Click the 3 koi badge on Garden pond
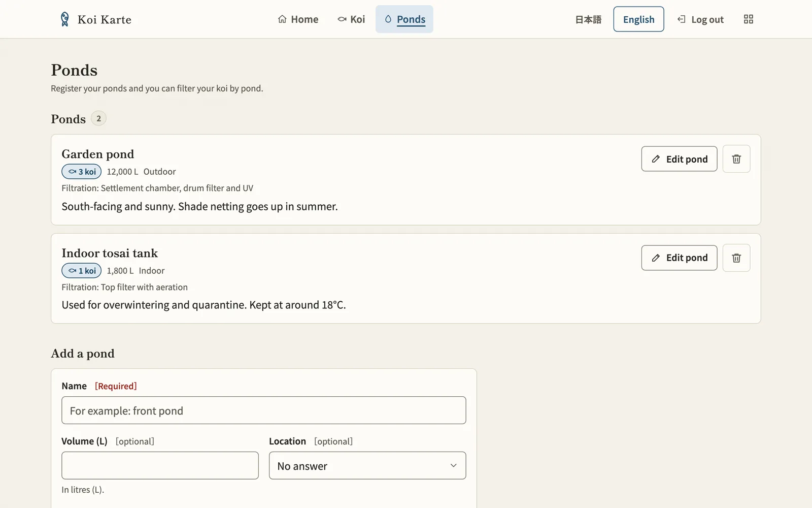Screen dimensions: 812x508 [x=82, y=172]
